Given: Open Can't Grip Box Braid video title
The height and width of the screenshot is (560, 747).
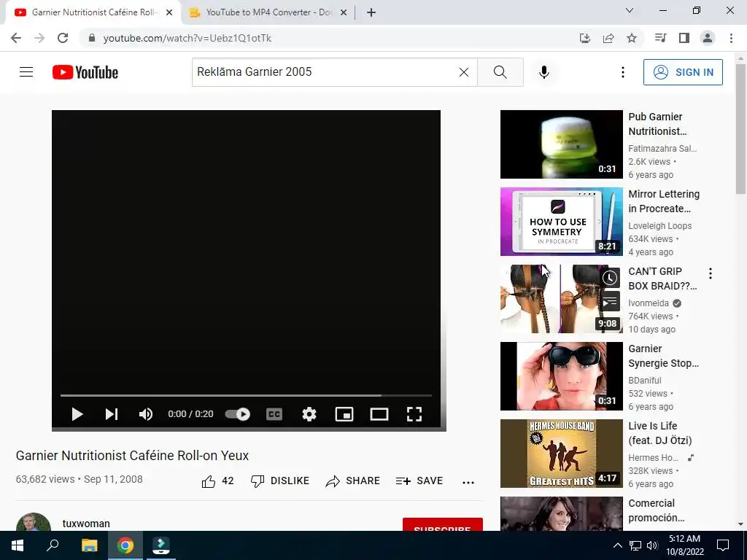Looking at the screenshot, I should click(662, 279).
